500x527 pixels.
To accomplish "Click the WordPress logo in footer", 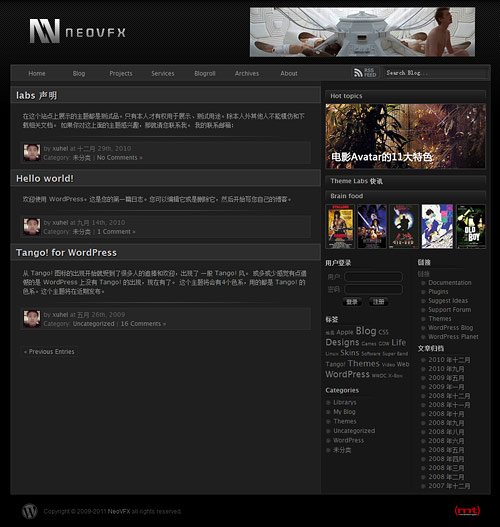I will click(30, 511).
